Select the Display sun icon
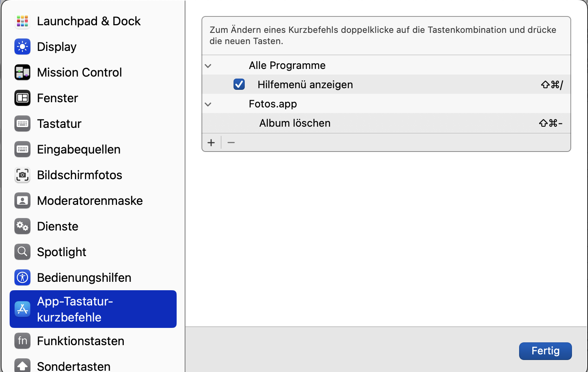Image resolution: width=588 pixels, height=372 pixels. [x=22, y=47]
